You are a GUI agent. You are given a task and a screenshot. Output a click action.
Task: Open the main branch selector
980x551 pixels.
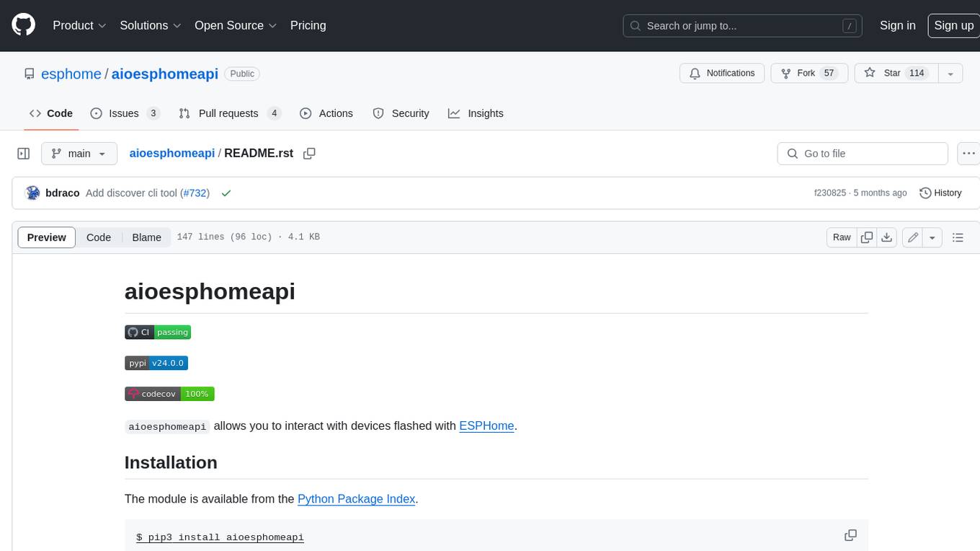(79, 154)
